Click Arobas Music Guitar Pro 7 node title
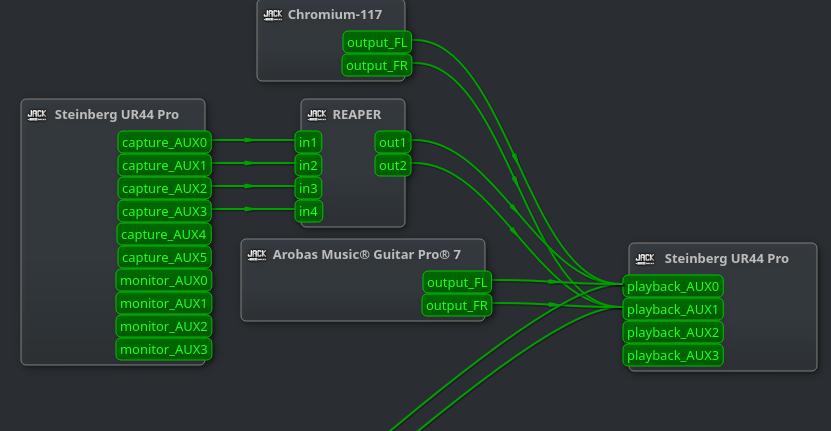Screen dimensions: 831x431 (367, 255)
